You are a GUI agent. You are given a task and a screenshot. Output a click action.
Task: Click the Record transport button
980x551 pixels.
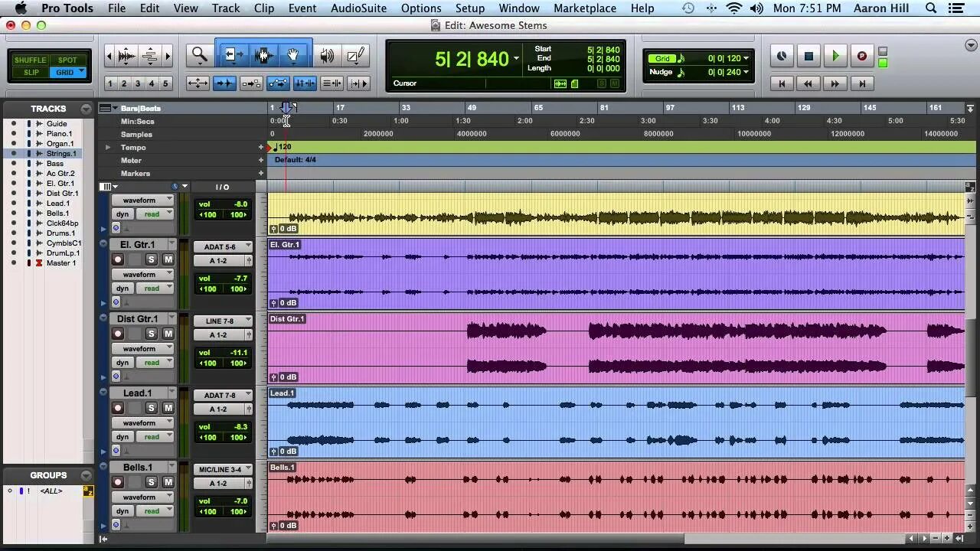(861, 56)
